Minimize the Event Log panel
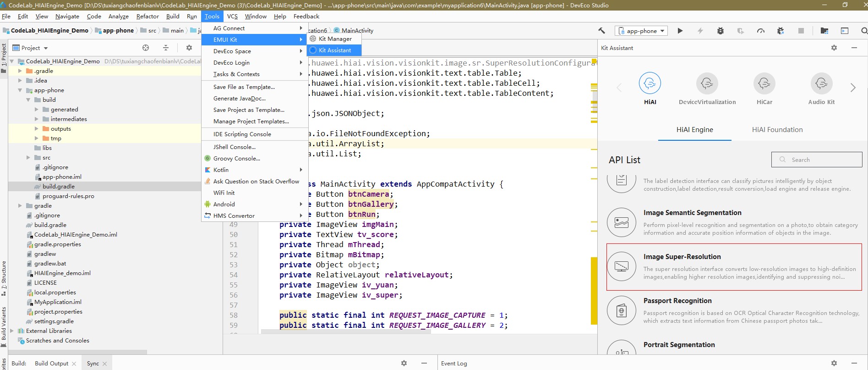 (854, 363)
